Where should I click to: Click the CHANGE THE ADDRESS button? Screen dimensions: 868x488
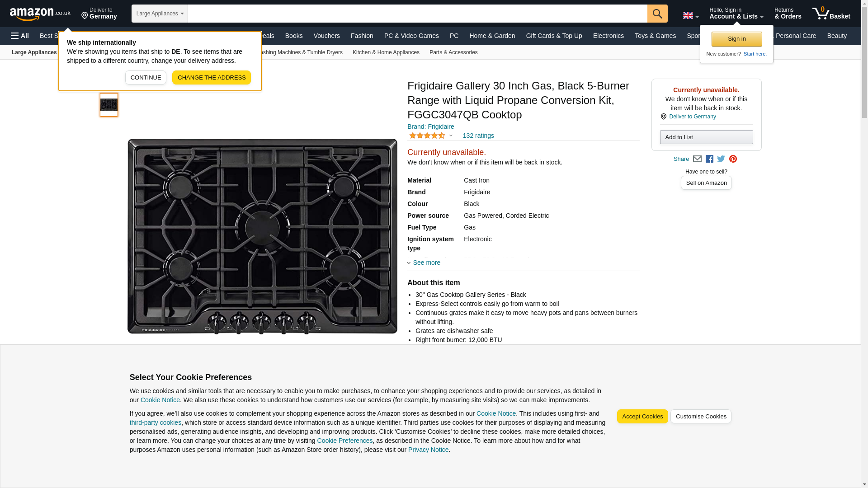211,77
